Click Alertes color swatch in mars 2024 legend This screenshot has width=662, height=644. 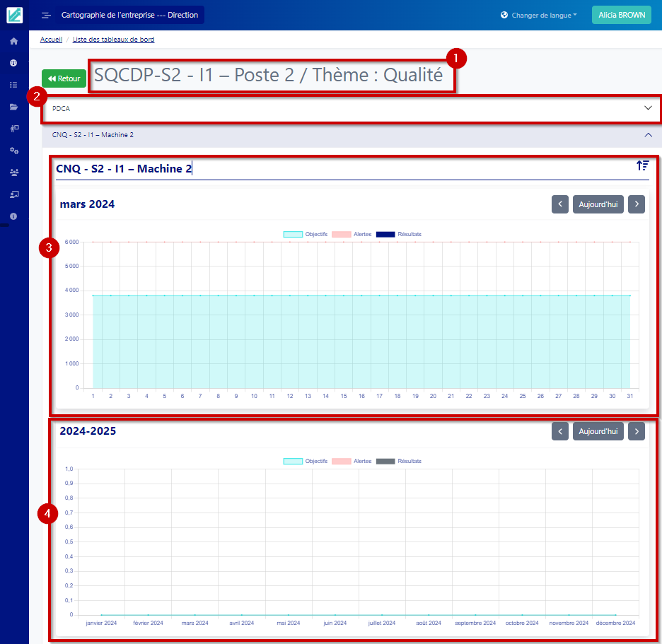[x=341, y=234]
